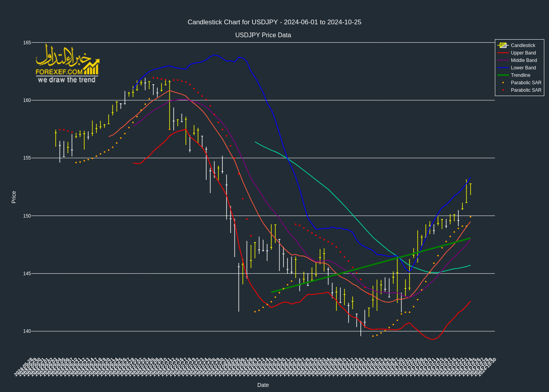Hide the Trendline legend entry
Screen dimensions: 549x392
pos(520,75)
